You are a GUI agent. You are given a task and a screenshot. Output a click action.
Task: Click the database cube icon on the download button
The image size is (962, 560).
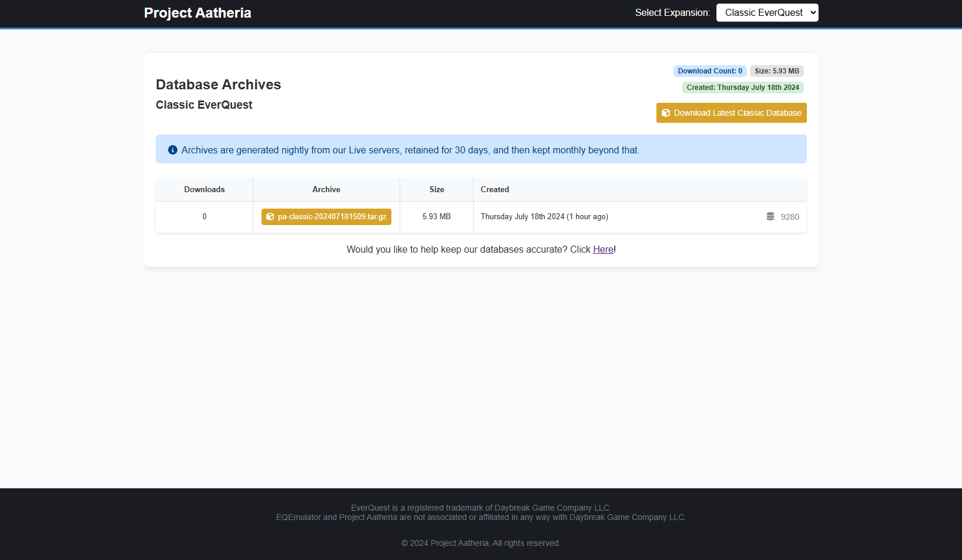[x=666, y=113]
